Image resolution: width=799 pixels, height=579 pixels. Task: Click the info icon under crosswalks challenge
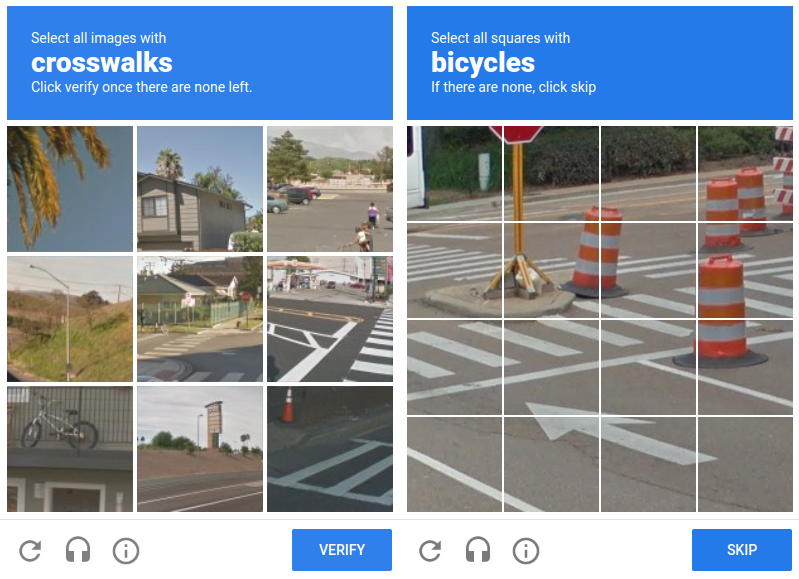(x=126, y=550)
